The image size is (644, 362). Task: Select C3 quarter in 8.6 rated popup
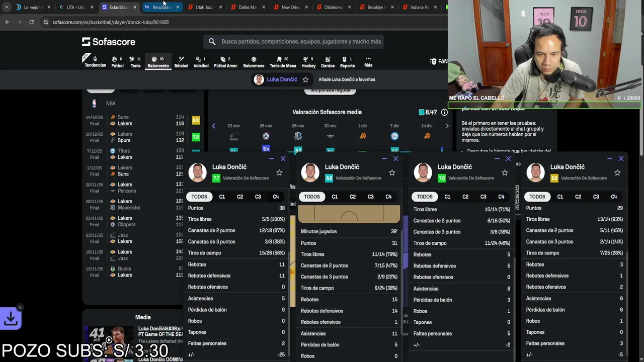coord(371,197)
